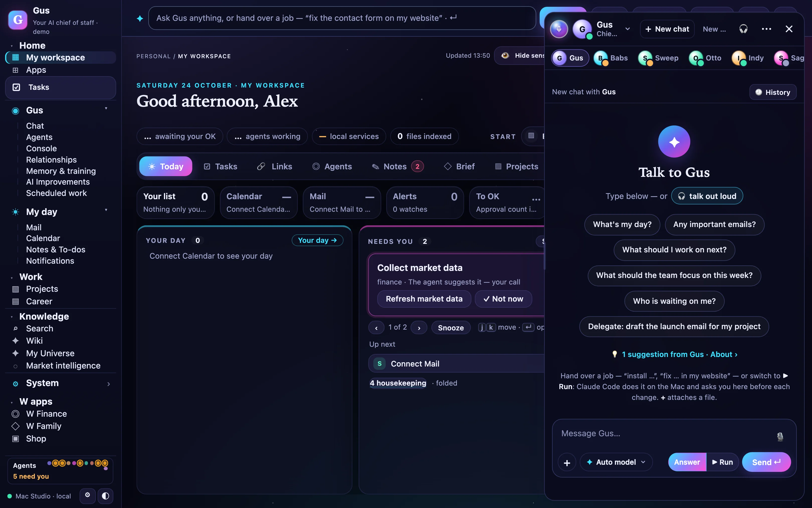Toggle talk out loud voice mode
This screenshot has width=812, height=508.
[707, 196]
